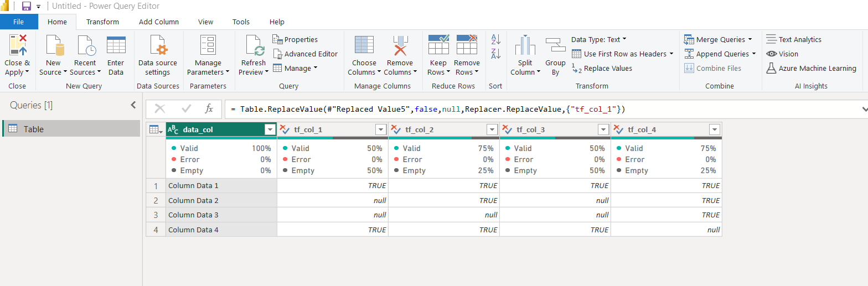
Task: Open query Properties
Action: 295,39
